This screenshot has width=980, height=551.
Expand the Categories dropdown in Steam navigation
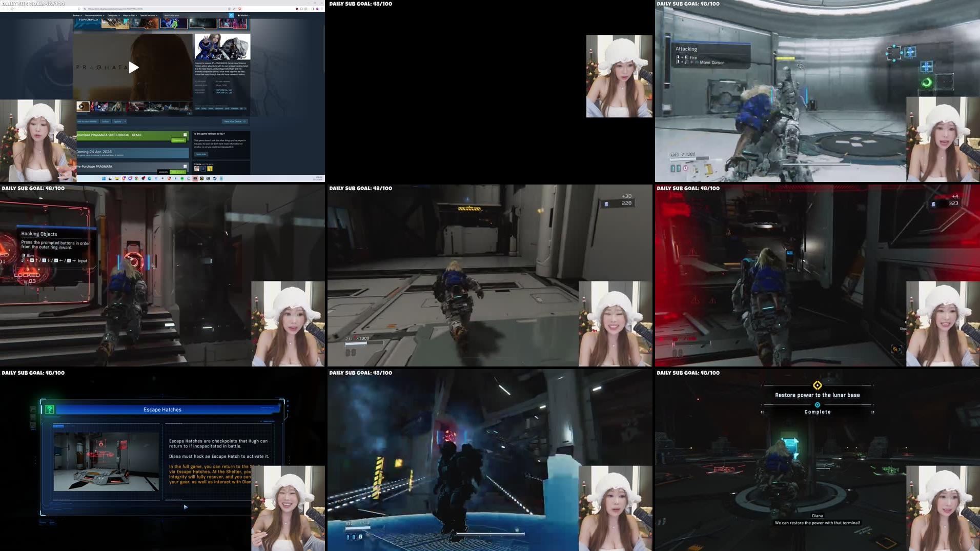click(x=113, y=15)
